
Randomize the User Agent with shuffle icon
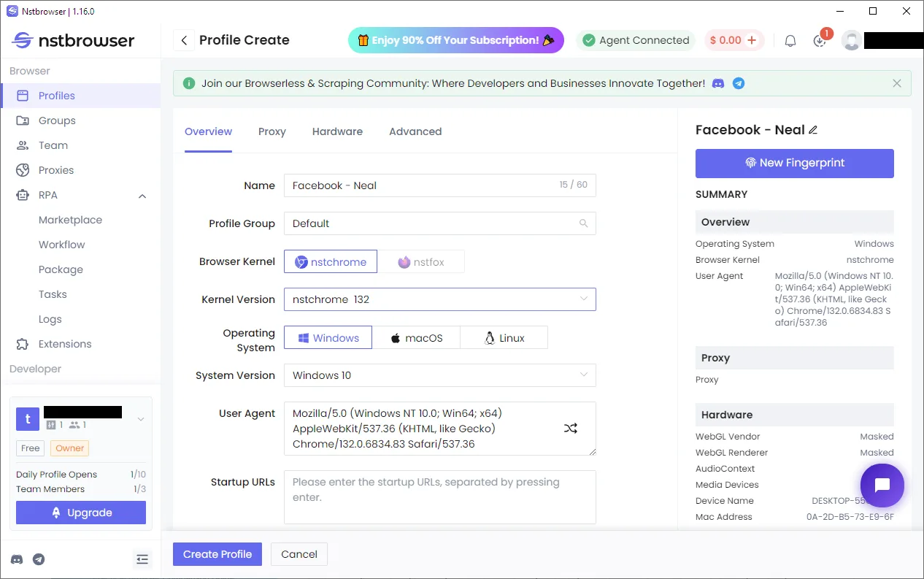coord(571,429)
